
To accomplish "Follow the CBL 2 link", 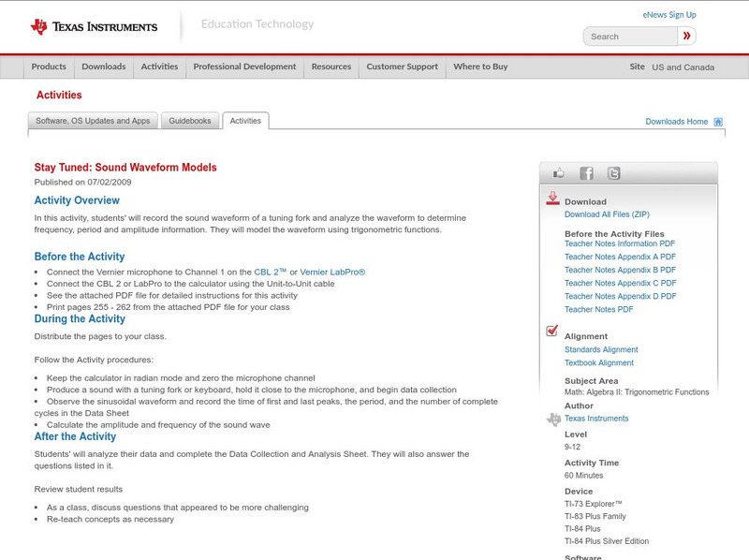I will (x=270, y=272).
